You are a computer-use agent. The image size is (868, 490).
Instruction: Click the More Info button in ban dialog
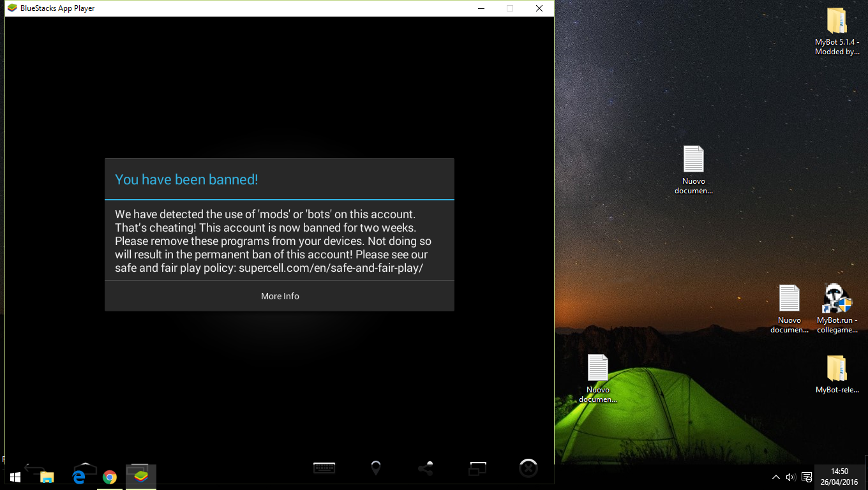pyautogui.click(x=280, y=296)
